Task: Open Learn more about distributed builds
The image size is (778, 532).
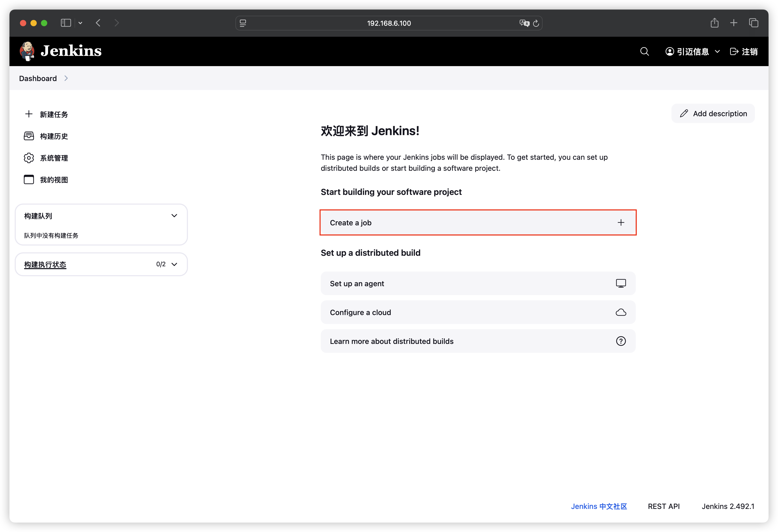Action: pyautogui.click(x=478, y=341)
